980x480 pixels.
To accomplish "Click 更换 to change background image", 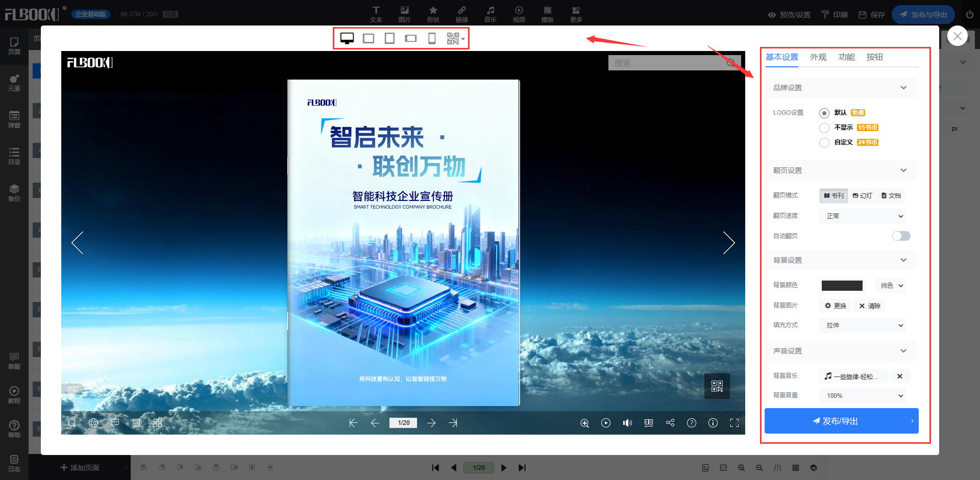I will [x=836, y=306].
